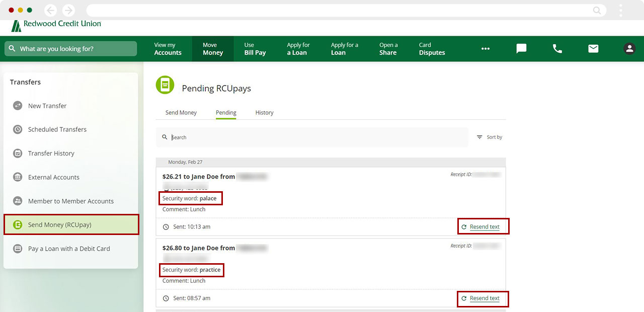Click the Member to Member Accounts people icon
Image resolution: width=644 pixels, height=312 pixels.
tap(18, 201)
